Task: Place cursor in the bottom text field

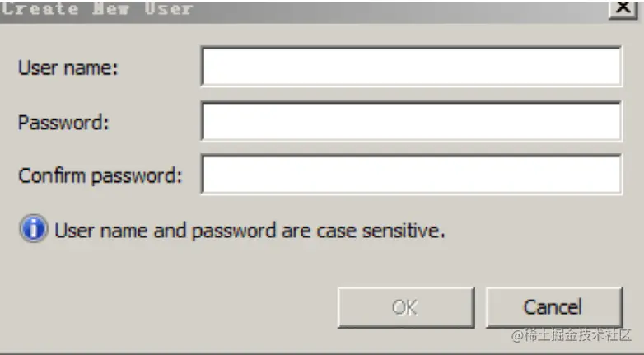Action: 412,175
